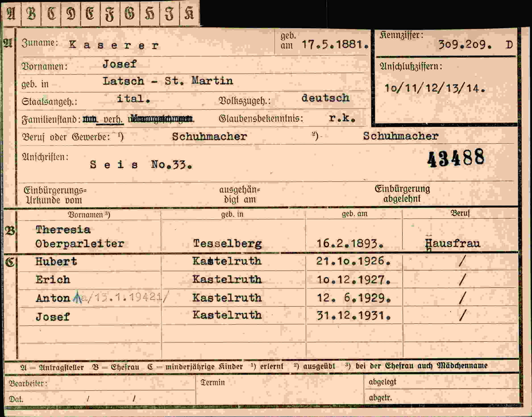
Task: Select the index tab letter F
Action: click(x=110, y=13)
